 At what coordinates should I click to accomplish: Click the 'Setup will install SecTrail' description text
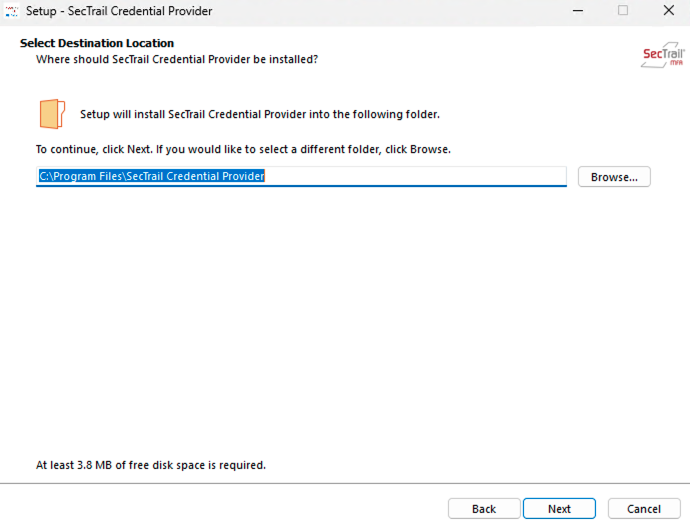coord(260,114)
